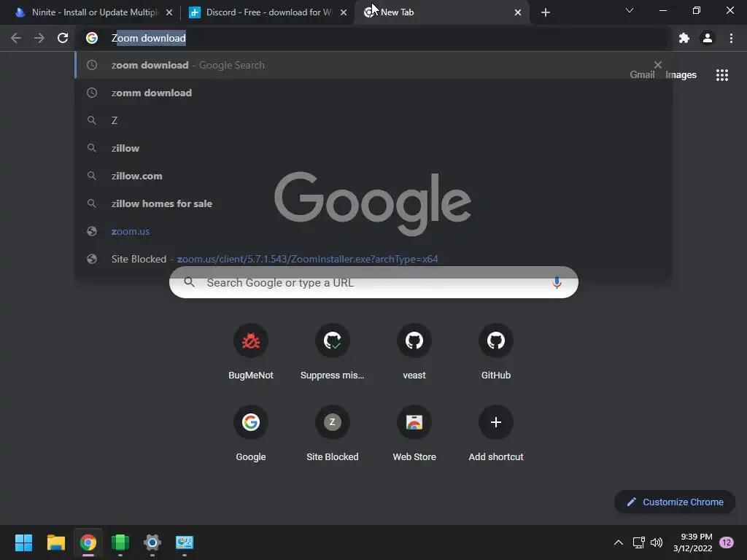Open the notification badge showing 12
The image size is (747, 560).
tap(727, 542)
